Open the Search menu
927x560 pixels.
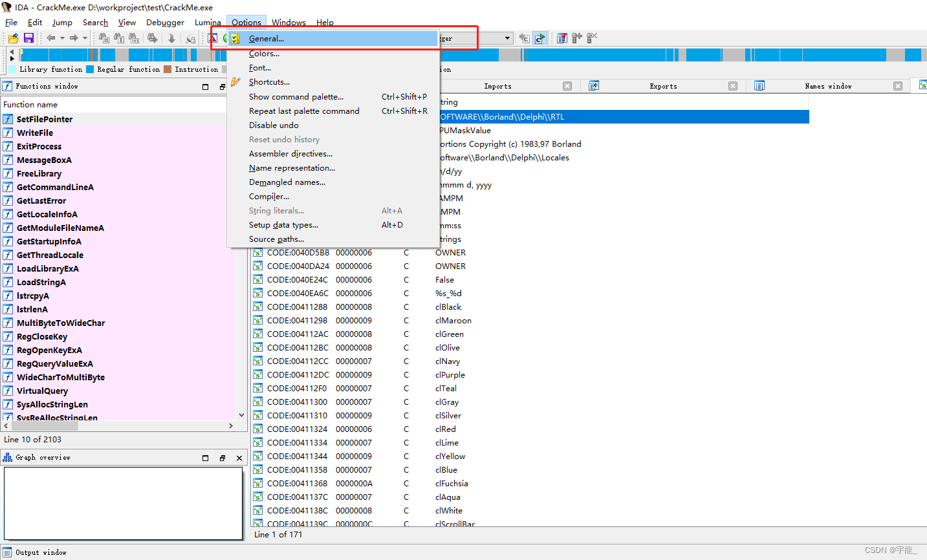(95, 22)
